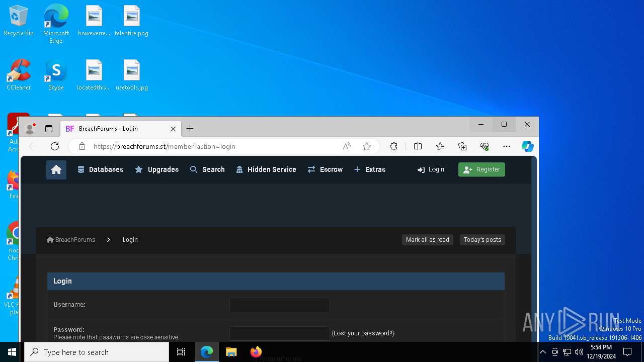Open File Explorer from taskbar
644x362 pixels.
231,352
